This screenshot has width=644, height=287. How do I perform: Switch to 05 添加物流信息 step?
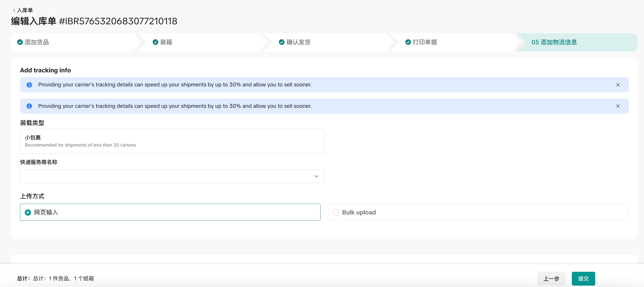pos(554,42)
